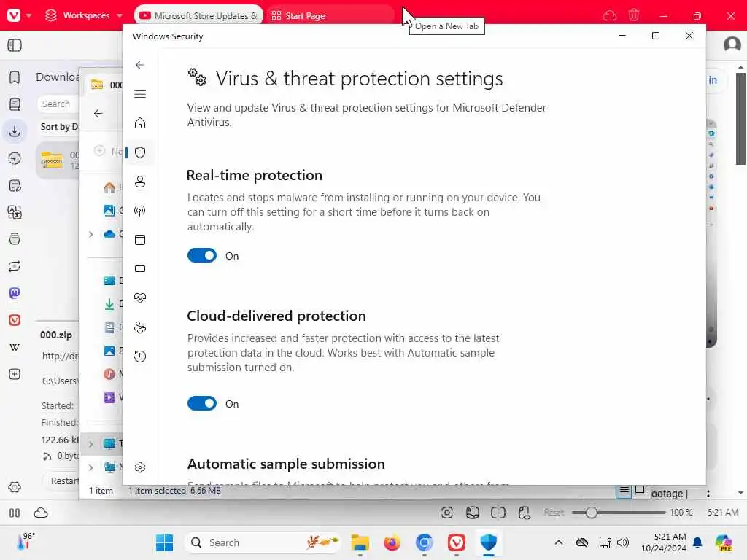Viewport: 747px width, 560px height.
Task: Capture page with camera icon
Action: tap(447, 513)
